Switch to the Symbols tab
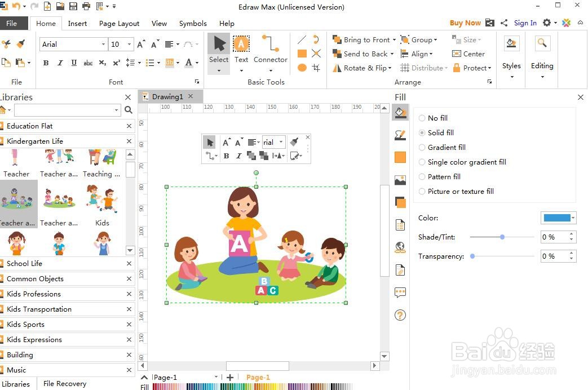Image resolution: width=588 pixels, height=390 pixels. click(x=193, y=23)
